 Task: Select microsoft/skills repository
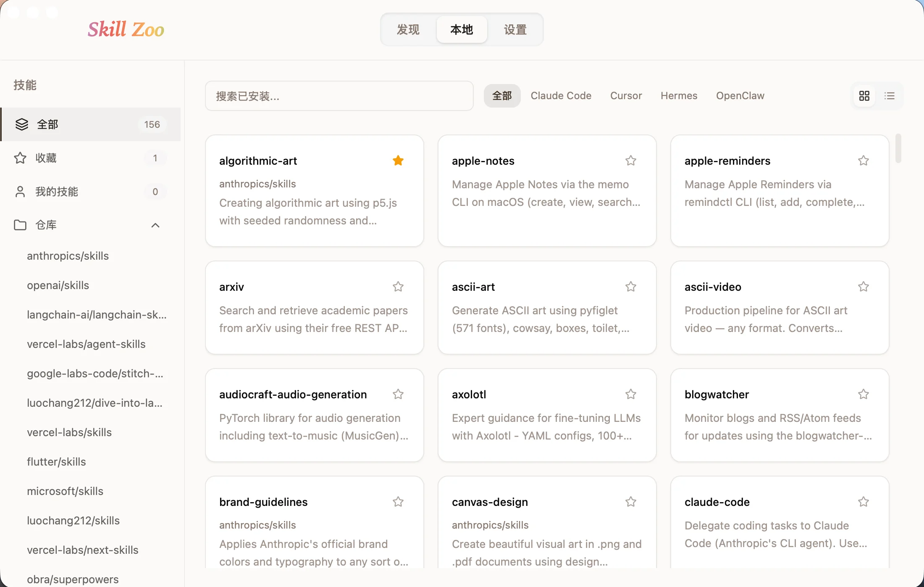(x=65, y=491)
